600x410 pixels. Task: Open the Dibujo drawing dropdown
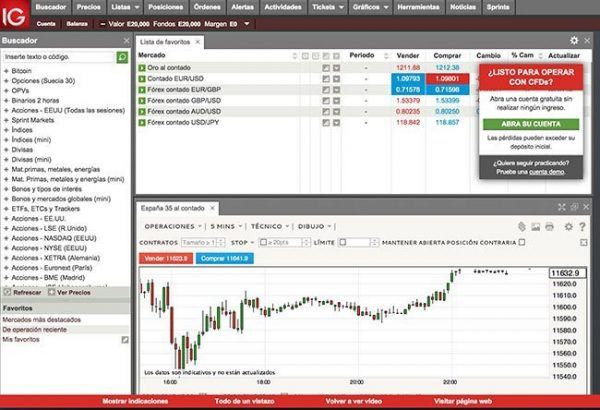[x=315, y=226]
